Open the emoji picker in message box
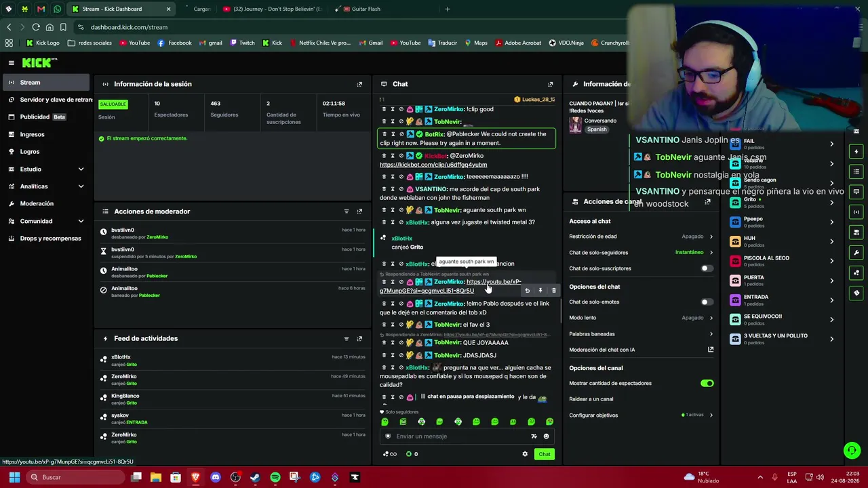Image resolution: width=868 pixels, height=488 pixels. point(546,436)
